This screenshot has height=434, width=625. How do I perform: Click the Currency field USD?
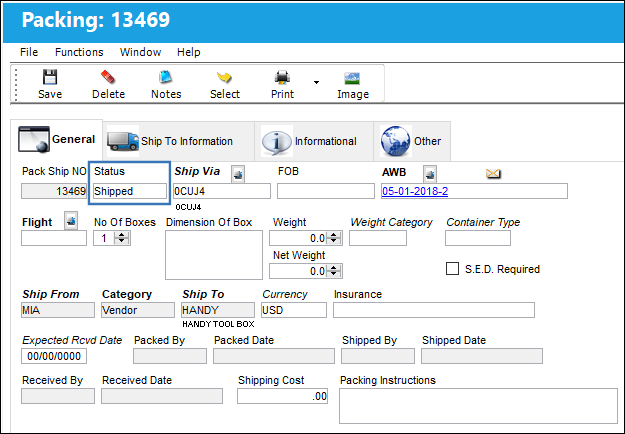click(294, 310)
